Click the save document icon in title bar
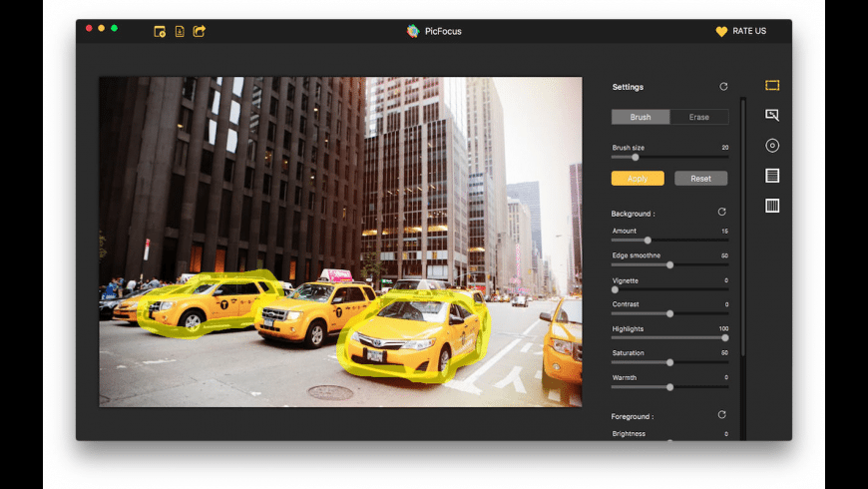This screenshot has width=868, height=489. [180, 32]
